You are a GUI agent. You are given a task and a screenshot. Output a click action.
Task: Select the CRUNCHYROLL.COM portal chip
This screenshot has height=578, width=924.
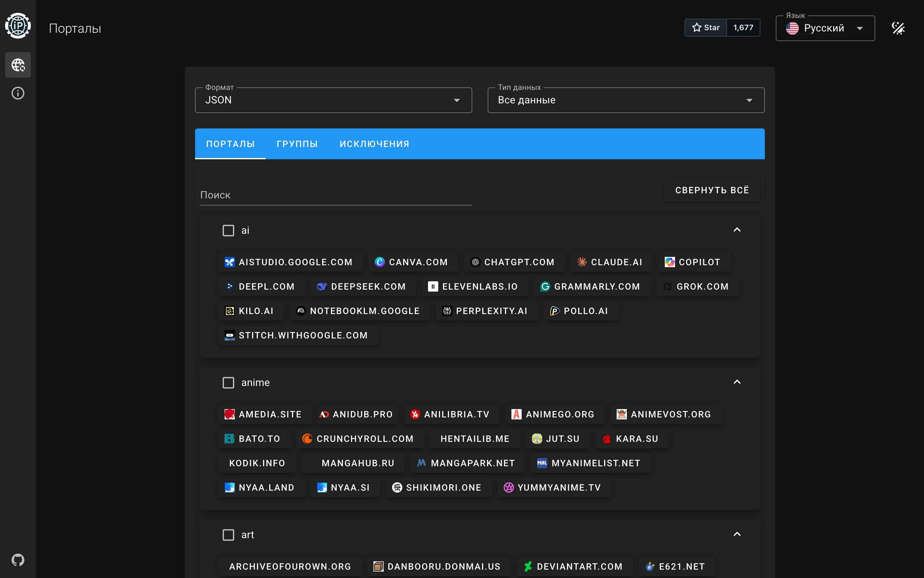tap(360, 439)
